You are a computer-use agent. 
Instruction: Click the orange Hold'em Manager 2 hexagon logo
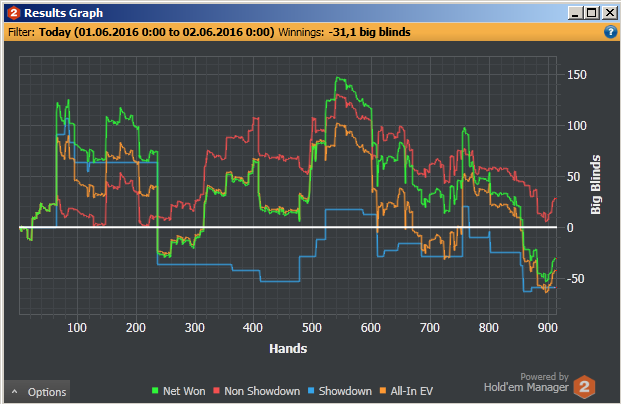coord(584,387)
